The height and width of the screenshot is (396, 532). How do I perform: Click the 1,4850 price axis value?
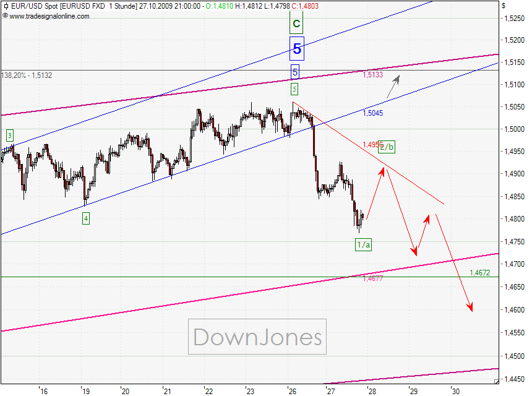(514, 197)
